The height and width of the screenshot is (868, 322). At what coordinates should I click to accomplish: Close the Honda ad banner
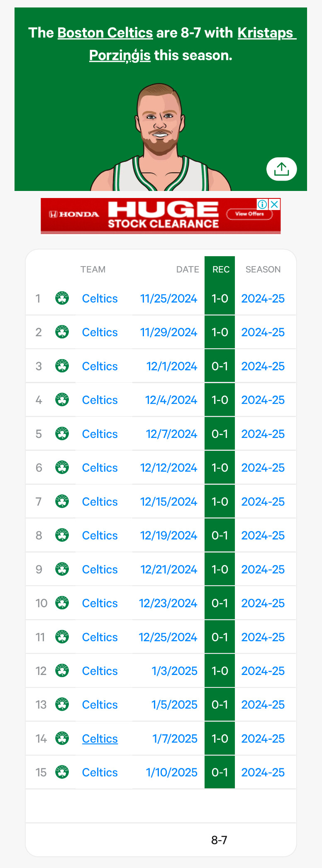[275, 204]
